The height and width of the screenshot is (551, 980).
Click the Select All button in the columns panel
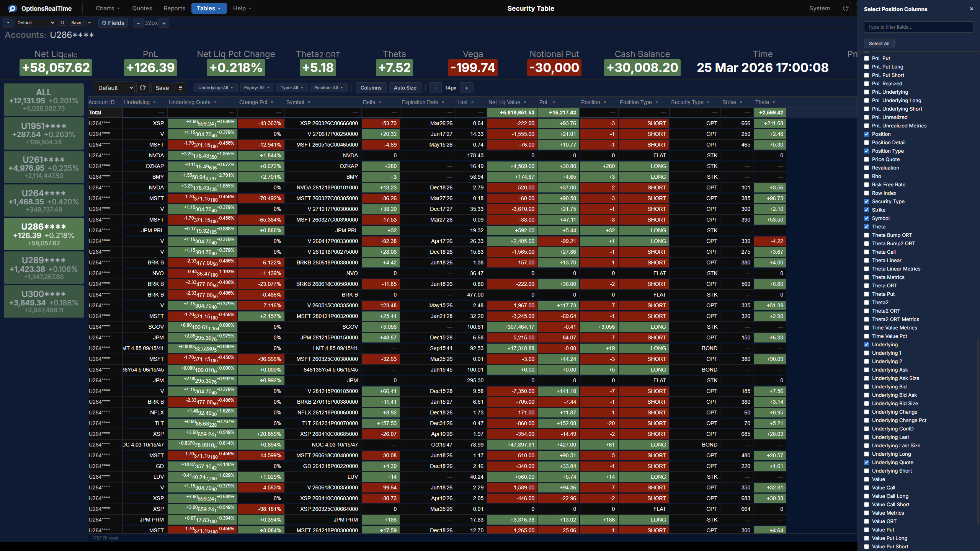[879, 43]
